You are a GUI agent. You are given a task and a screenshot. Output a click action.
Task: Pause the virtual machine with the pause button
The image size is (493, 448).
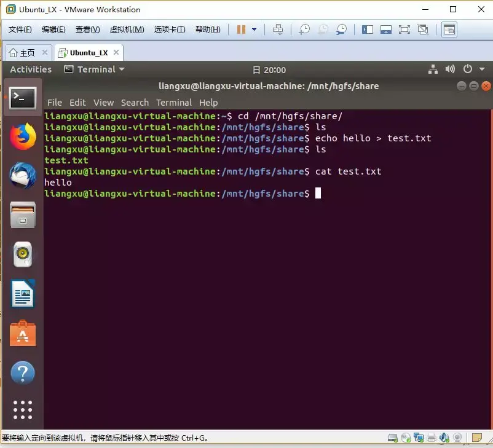pos(241,29)
